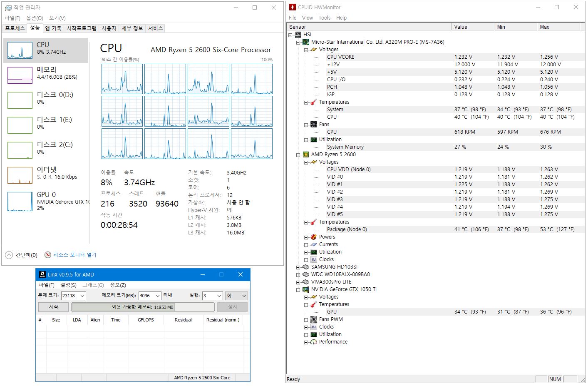Viewport: 588px width, 386px height.
Task: Expand the Performance node under NVIDIA
Action: (x=306, y=342)
